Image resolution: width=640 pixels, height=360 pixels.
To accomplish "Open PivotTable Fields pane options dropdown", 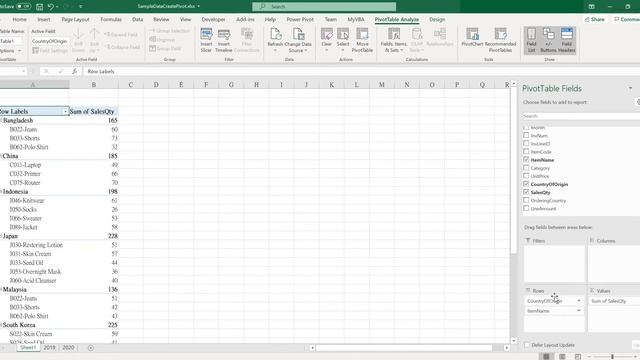I will click(630, 88).
